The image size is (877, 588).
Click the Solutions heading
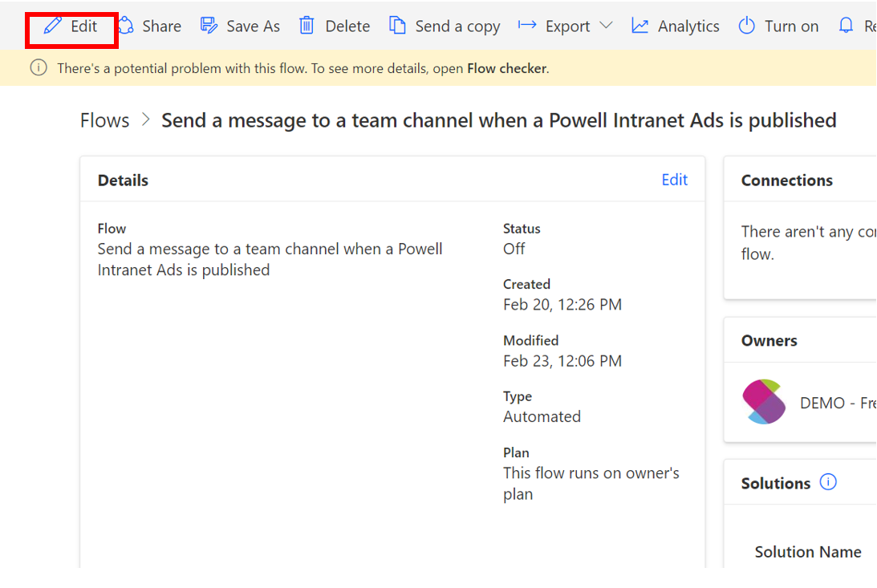(x=776, y=483)
